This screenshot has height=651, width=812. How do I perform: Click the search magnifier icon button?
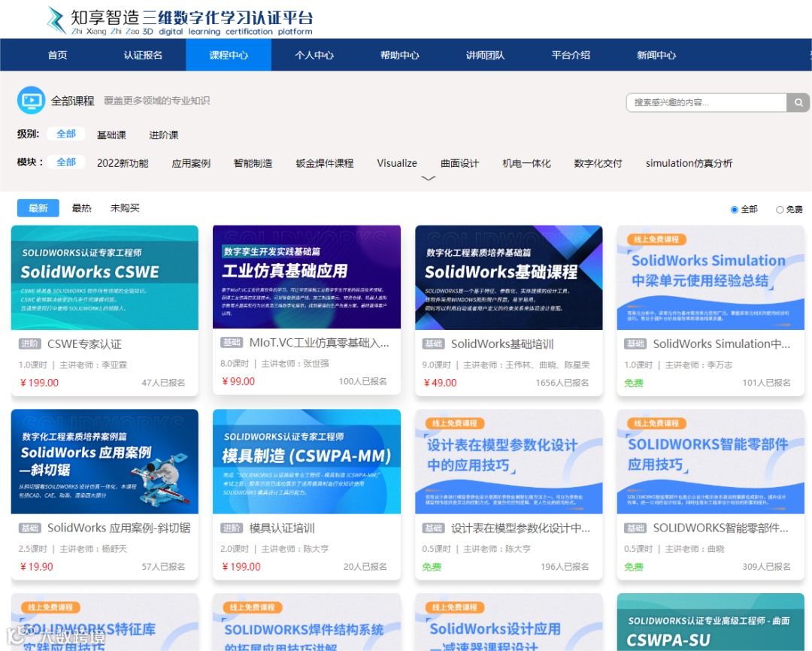coord(798,102)
